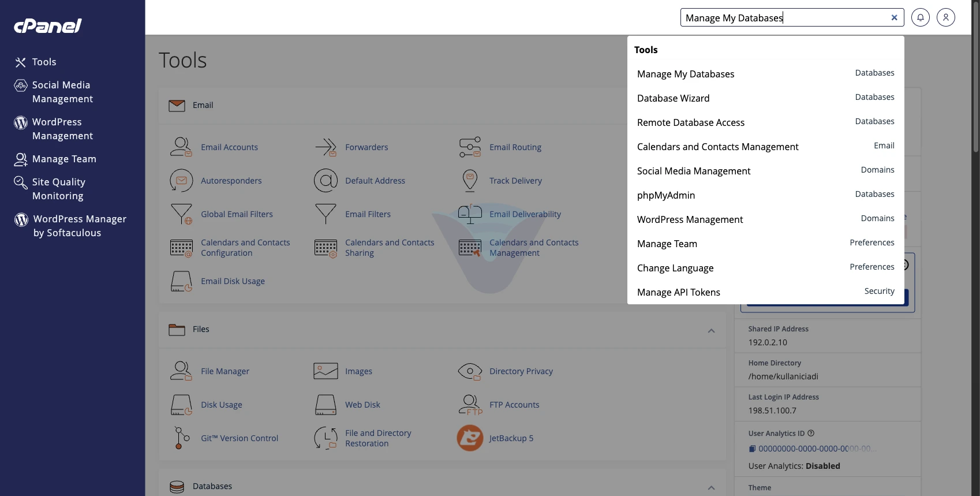Open Calendars and Contacts Sharing link
This screenshot has height=496, width=980.
tap(390, 248)
